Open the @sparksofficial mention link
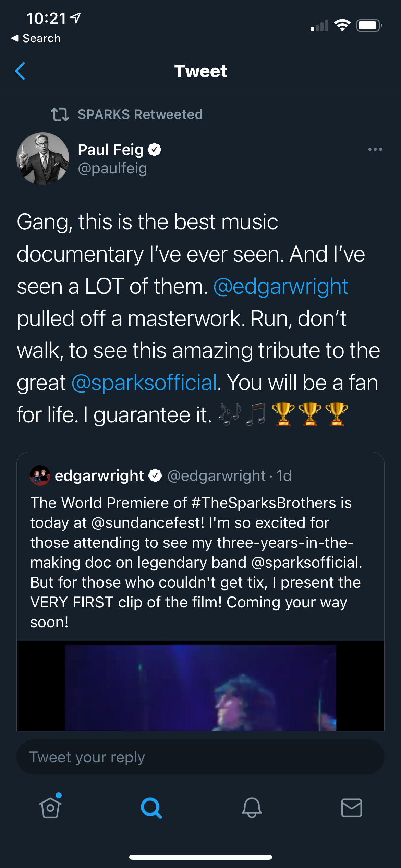Image resolution: width=401 pixels, height=868 pixels. [x=144, y=383]
